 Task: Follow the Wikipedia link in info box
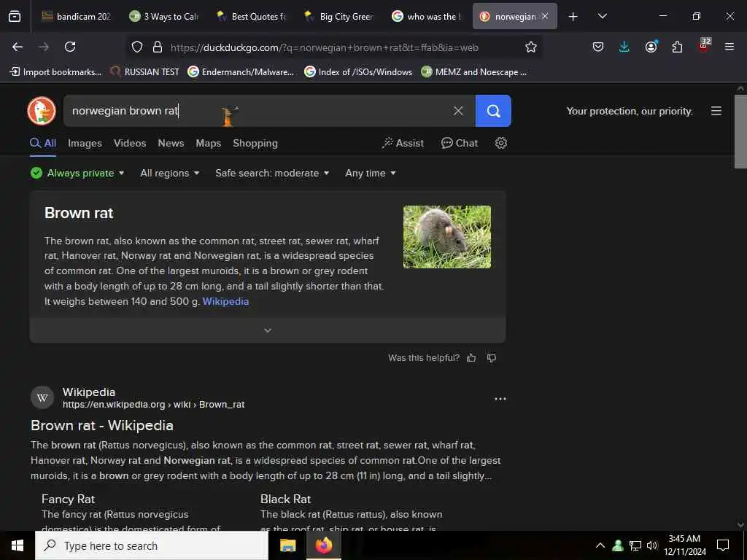click(x=225, y=301)
